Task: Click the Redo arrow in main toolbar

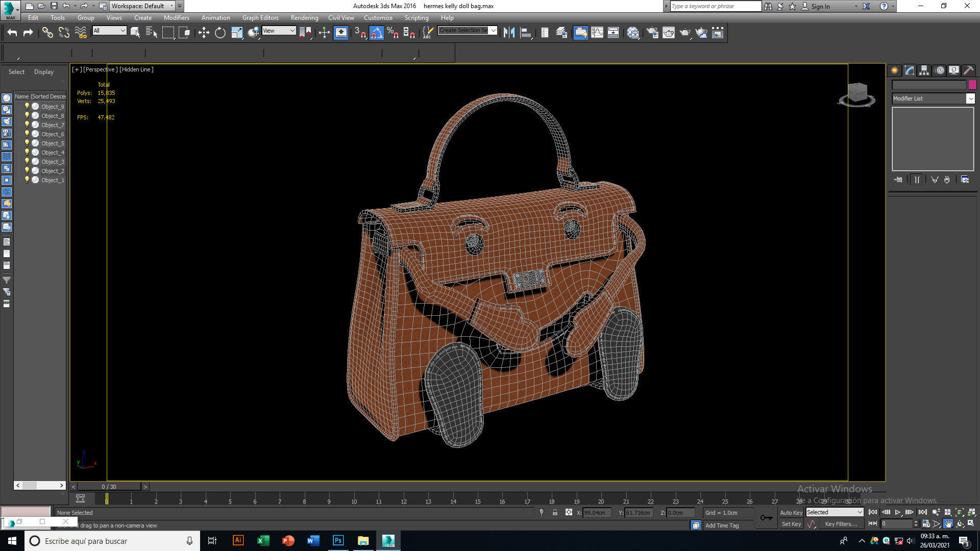Action: [29, 33]
